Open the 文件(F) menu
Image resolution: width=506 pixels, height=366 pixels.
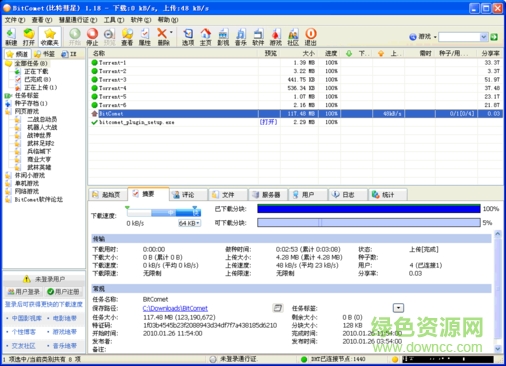pos(15,20)
